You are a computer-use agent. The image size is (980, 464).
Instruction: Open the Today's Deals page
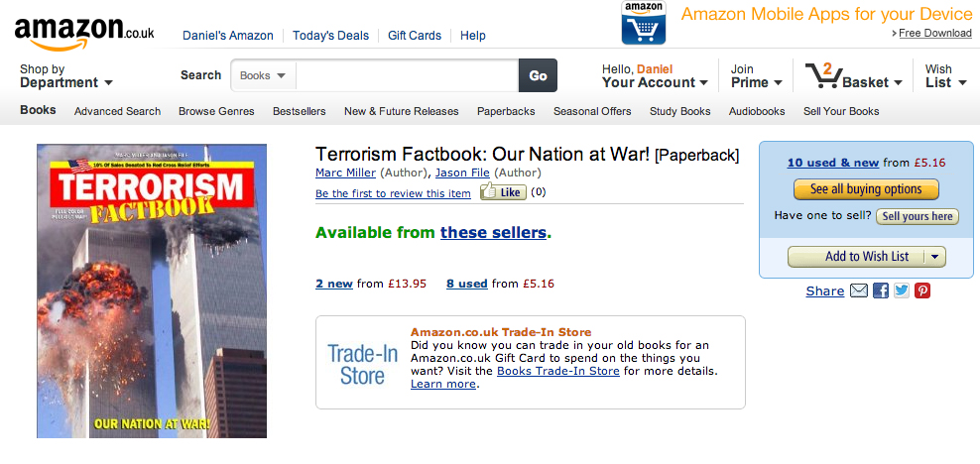pyautogui.click(x=330, y=36)
